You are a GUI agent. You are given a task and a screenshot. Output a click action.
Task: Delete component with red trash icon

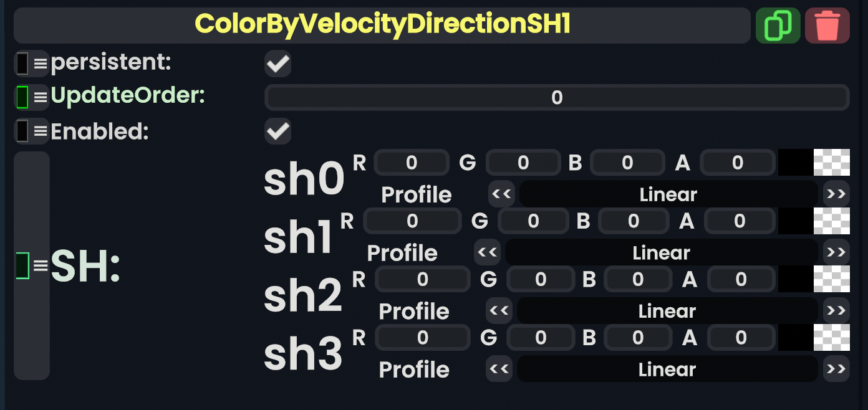point(827,26)
